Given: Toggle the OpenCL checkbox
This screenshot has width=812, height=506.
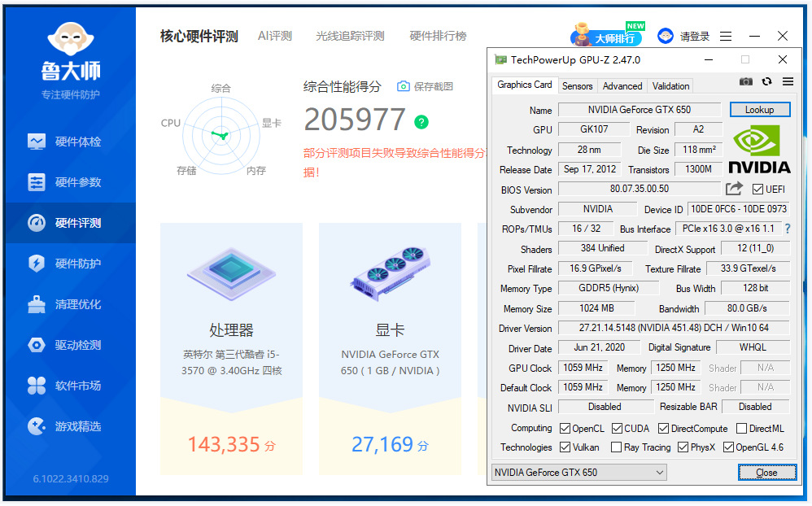Looking at the screenshot, I should pos(565,428).
